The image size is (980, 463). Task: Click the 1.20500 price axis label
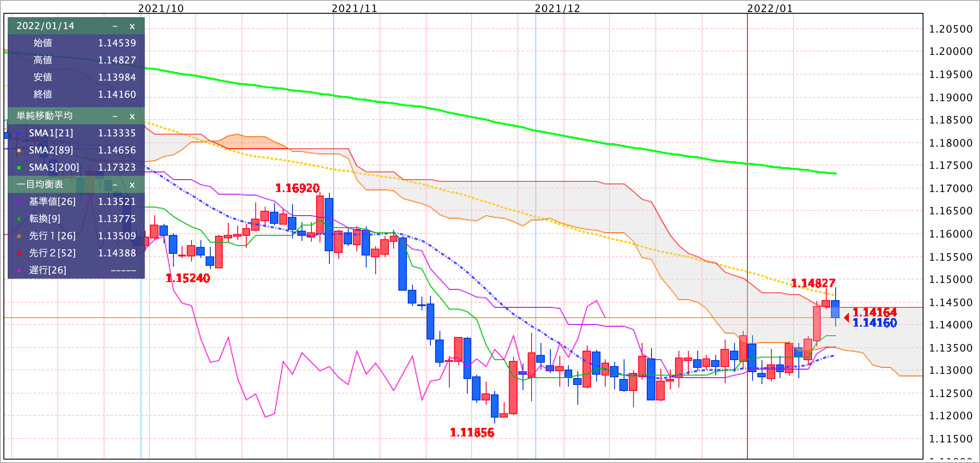[950, 29]
